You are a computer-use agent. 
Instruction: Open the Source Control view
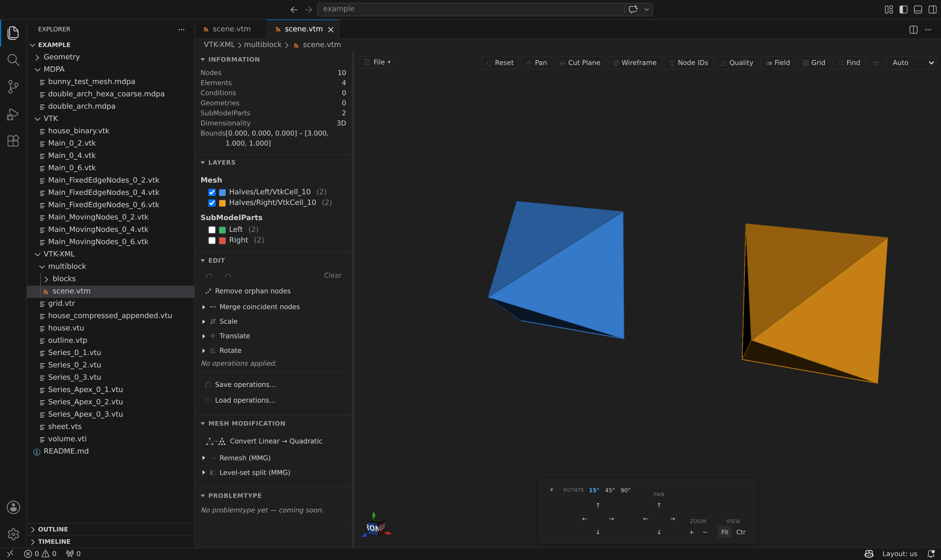click(13, 87)
